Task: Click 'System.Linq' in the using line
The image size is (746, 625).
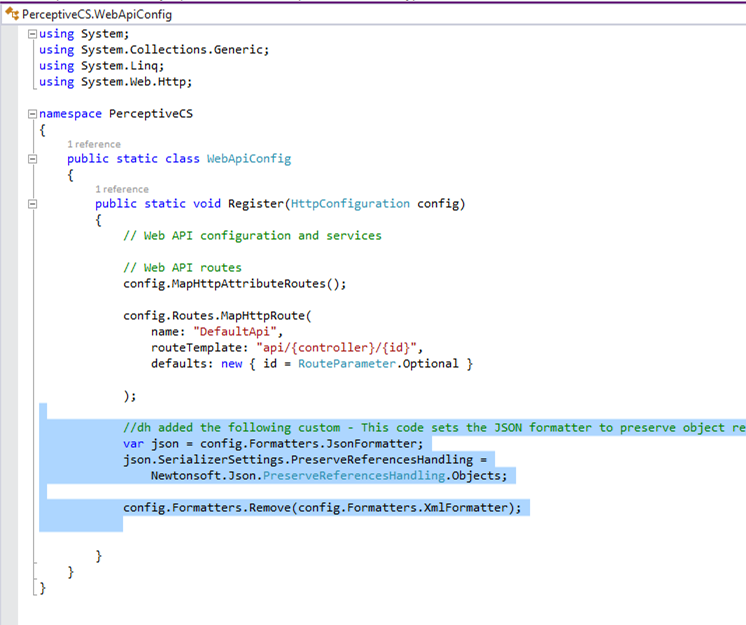Action: click(120, 66)
